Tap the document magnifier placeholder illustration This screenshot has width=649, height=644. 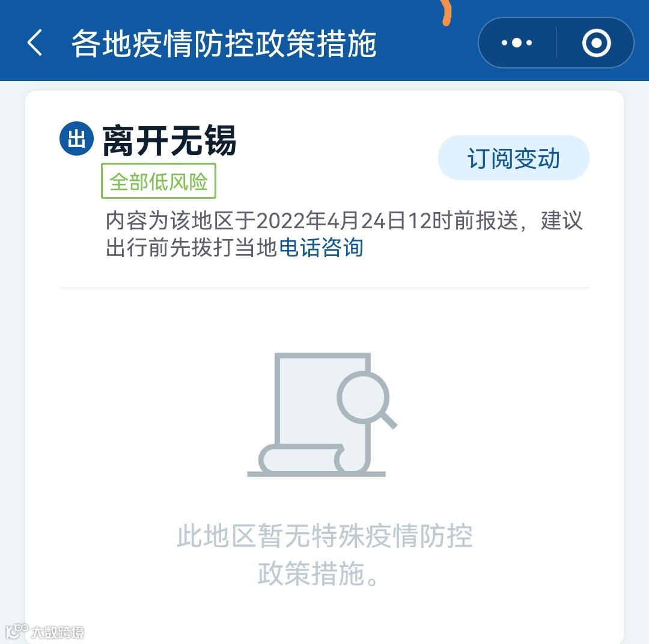pyautogui.click(x=323, y=415)
